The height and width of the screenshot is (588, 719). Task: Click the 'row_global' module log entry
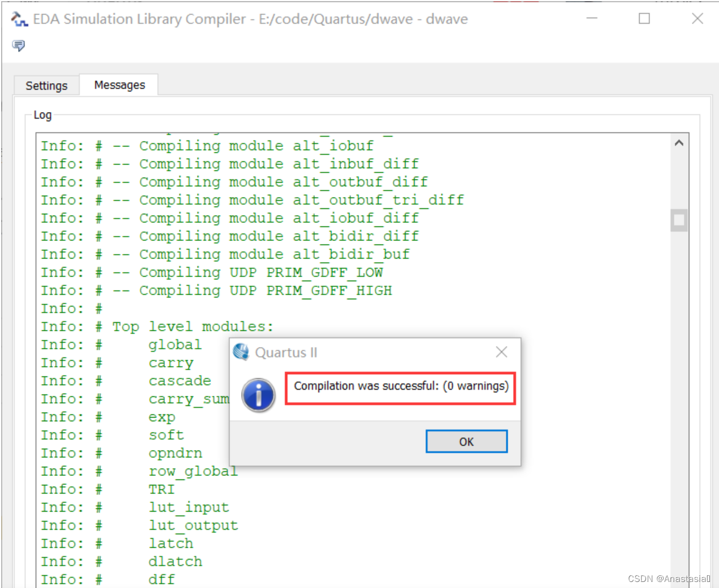click(x=193, y=471)
